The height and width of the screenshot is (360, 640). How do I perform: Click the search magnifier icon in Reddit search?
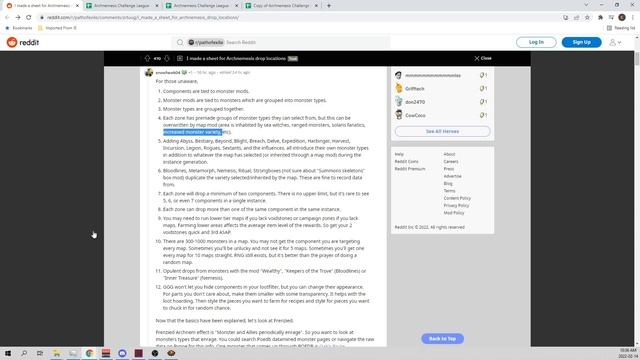pyautogui.click(x=180, y=42)
